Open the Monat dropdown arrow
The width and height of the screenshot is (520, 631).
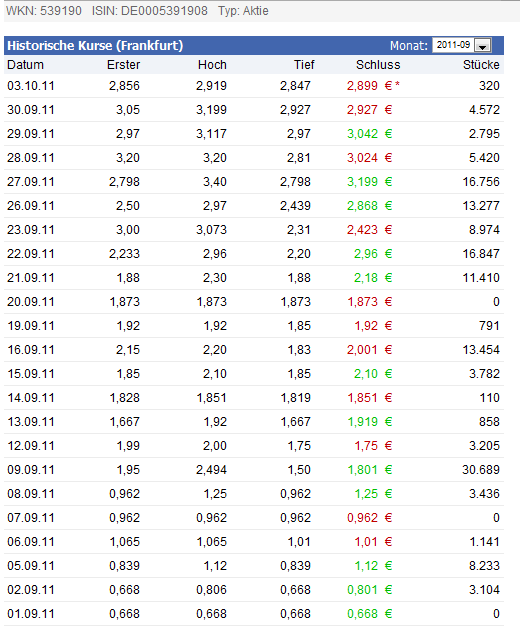[483, 45]
